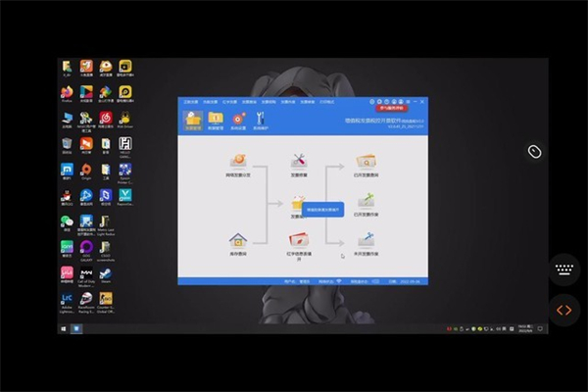Click the clock in the system tray

524,328
